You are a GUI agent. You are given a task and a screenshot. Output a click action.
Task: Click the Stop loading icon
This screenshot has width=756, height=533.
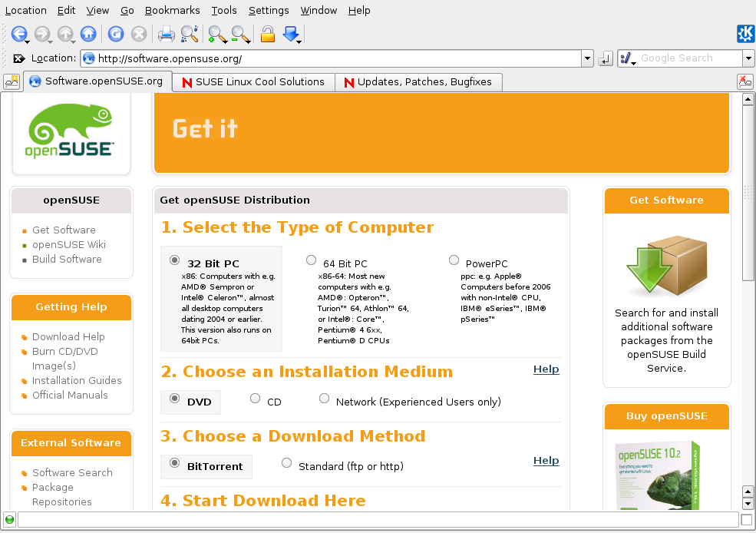click(x=139, y=34)
